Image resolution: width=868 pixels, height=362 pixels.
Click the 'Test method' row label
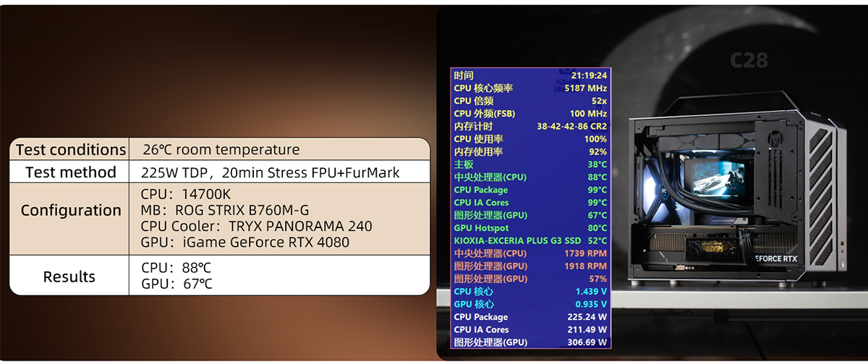point(71,172)
